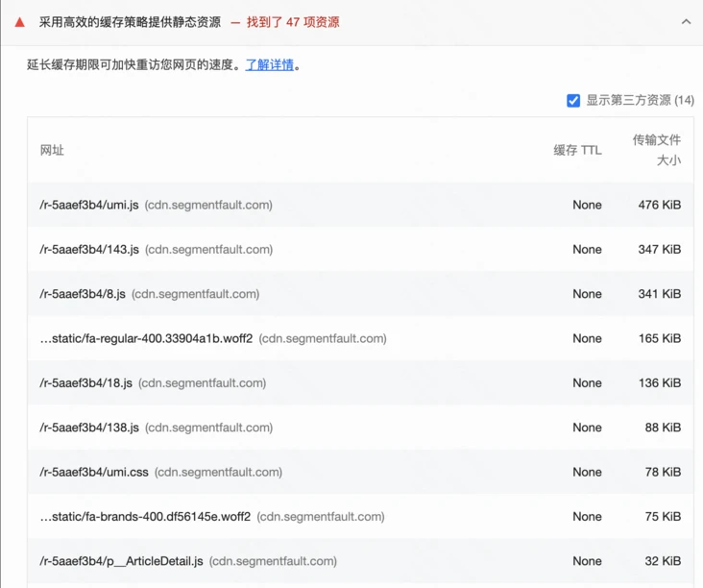Open the /r-5aaef3b4/138.js URL
703x588 pixels.
[89, 428]
